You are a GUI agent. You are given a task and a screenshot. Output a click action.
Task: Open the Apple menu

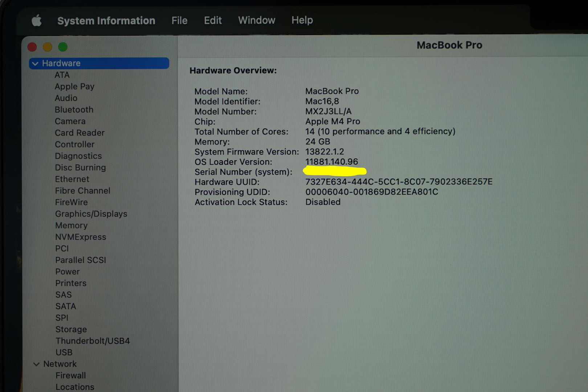36,21
